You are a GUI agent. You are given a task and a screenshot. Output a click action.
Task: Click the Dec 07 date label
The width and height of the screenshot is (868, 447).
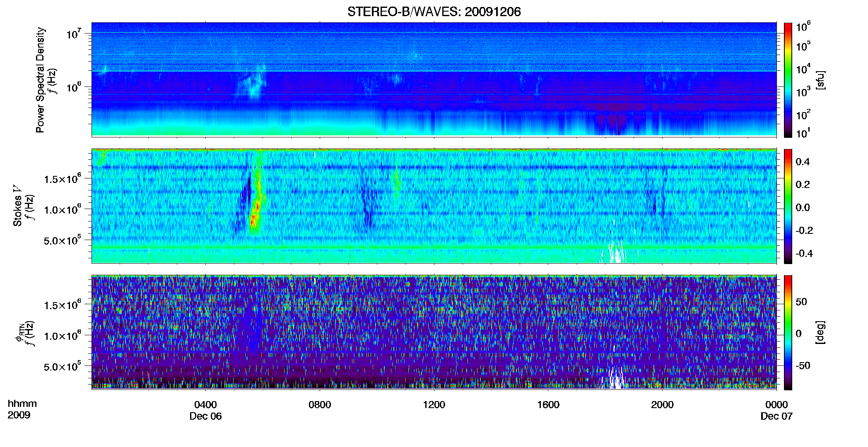click(x=776, y=416)
